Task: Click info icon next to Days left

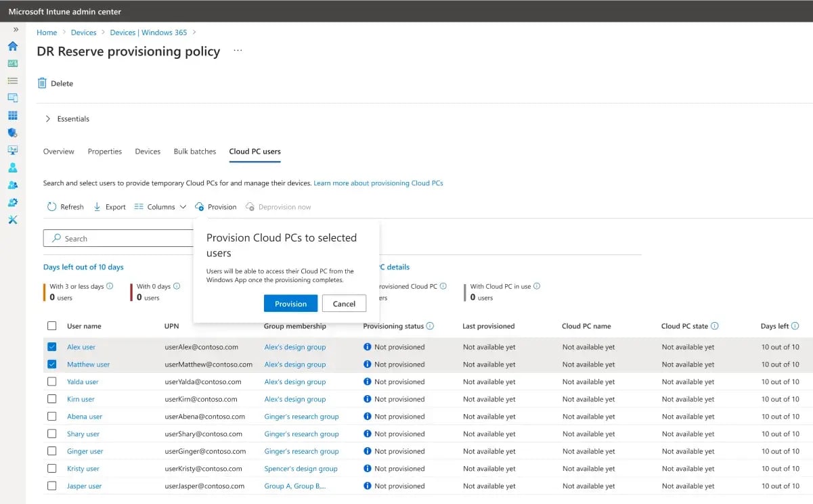Action: (x=795, y=326)
